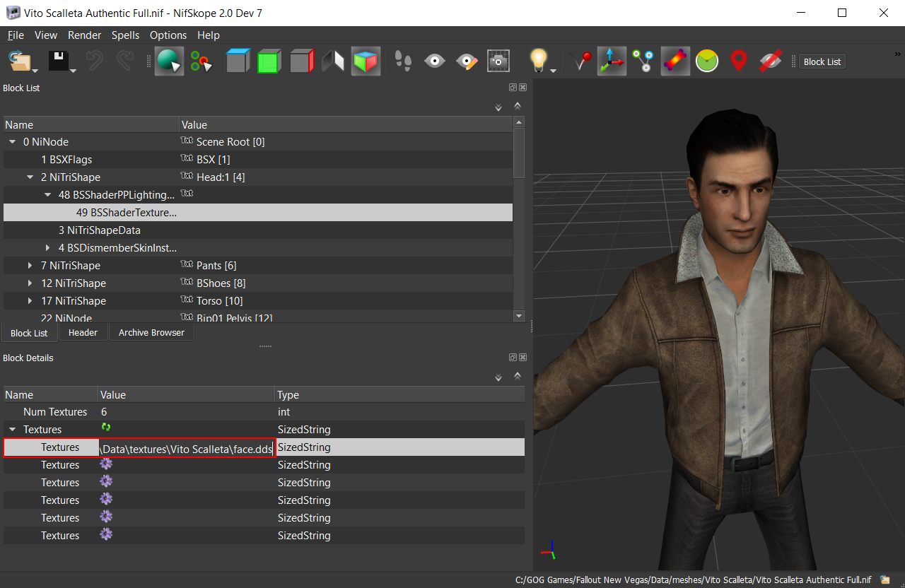The image size is (905, 588).
Task: Switch to the side view cube (red)
Action: (302, 61)
